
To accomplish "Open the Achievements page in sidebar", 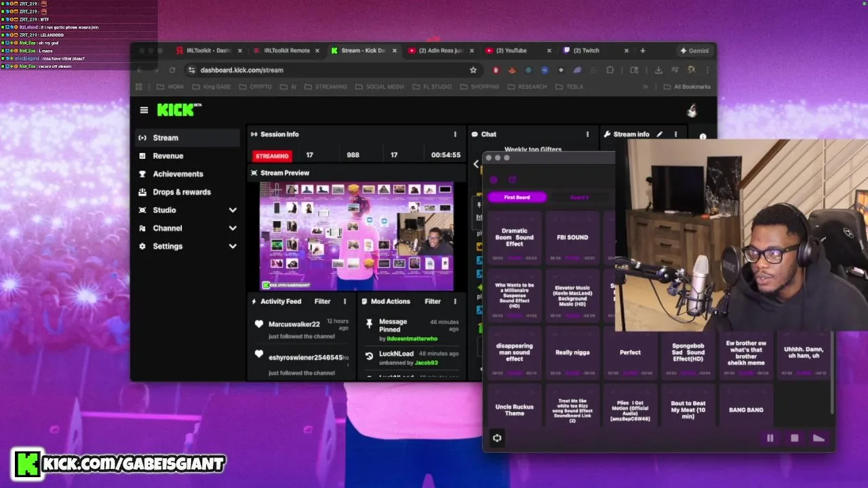I will (x=187, y=174).
